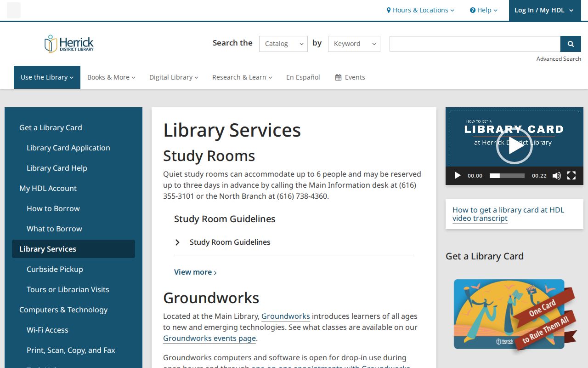Open Wi-Fi Access sidebar link
588x368 pixels.
click(47, 330)
